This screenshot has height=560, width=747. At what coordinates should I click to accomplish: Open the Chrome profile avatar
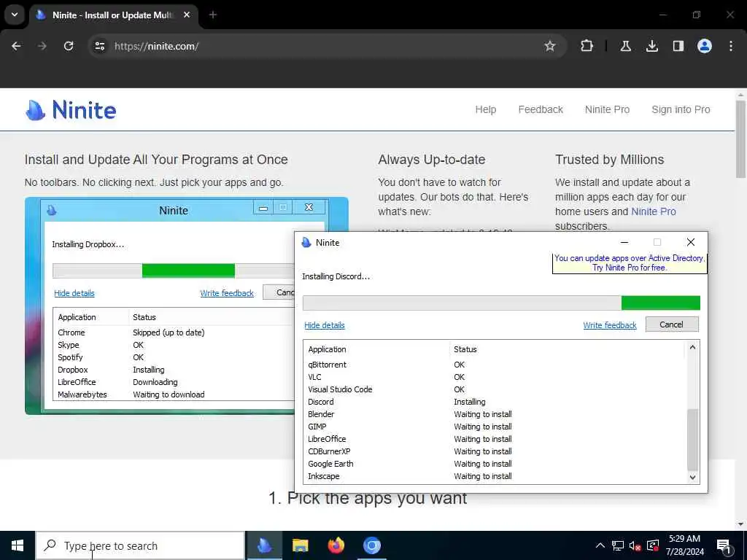coord(705,46)
